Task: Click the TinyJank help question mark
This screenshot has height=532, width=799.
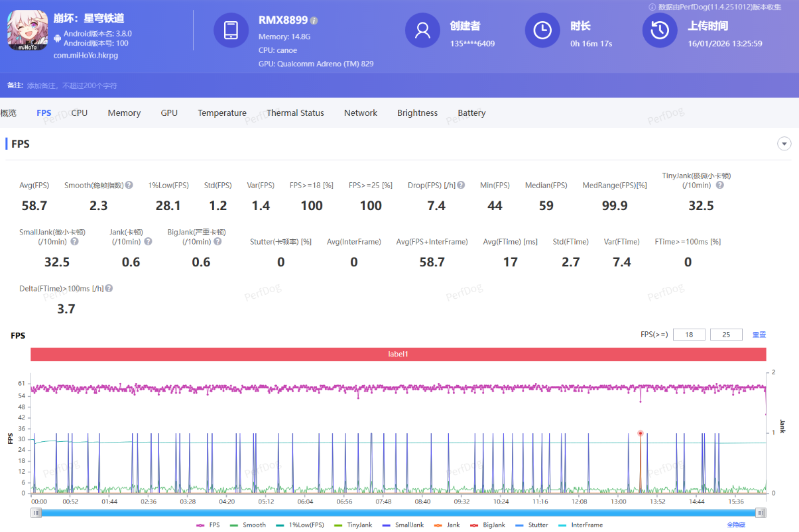Action: pos(720,186)
